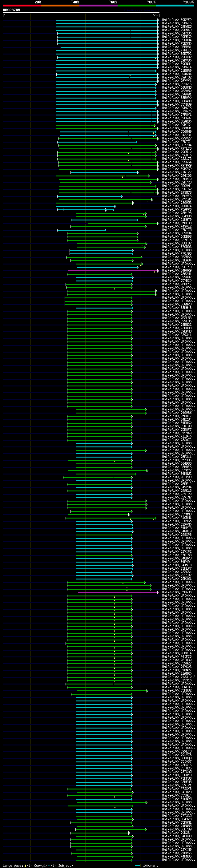The height and width of the screenshot is (868, 197).
Task: Select hit label UniRef100_Q6YYV1
Action: (177, 81)
